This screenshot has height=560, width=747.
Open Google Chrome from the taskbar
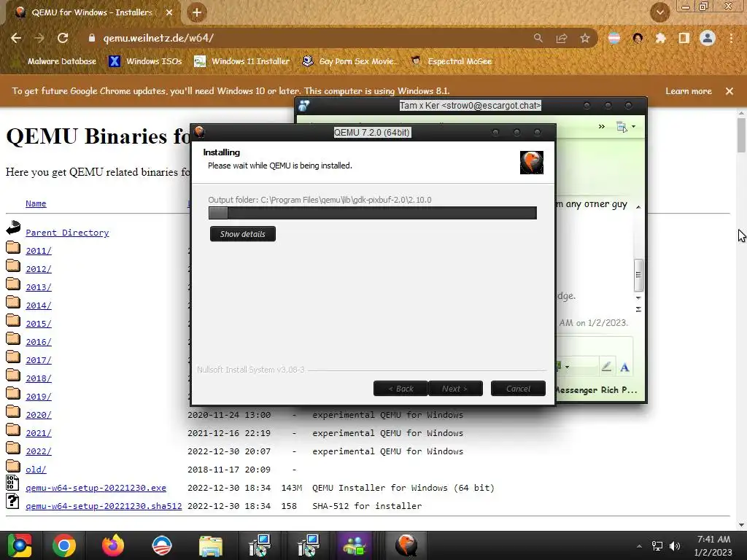(x=64, y=545)
